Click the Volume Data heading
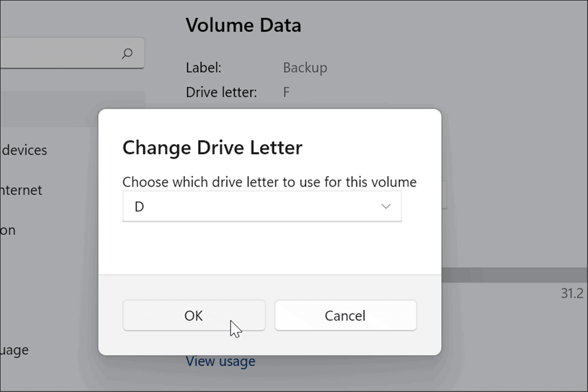Viewport: 588px width, 392px height. 244,25
